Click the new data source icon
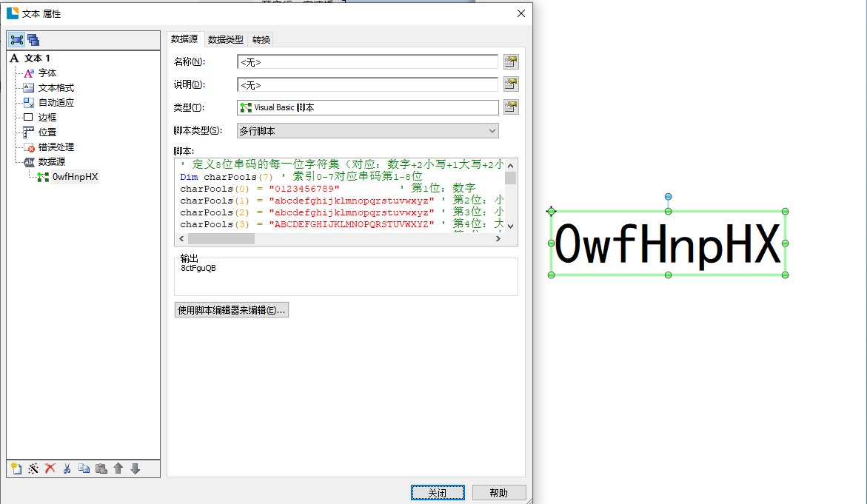This screenshot has width=867, height=504. coord(16,468)
